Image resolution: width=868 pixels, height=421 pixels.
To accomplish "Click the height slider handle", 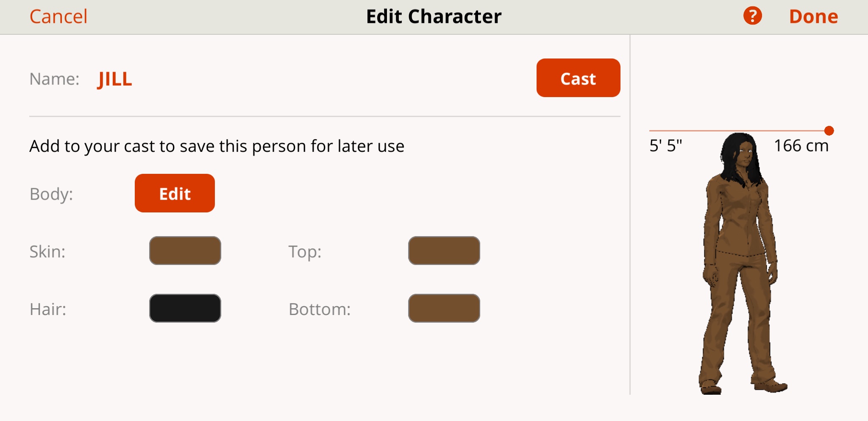I will click(x=829, y=131).
